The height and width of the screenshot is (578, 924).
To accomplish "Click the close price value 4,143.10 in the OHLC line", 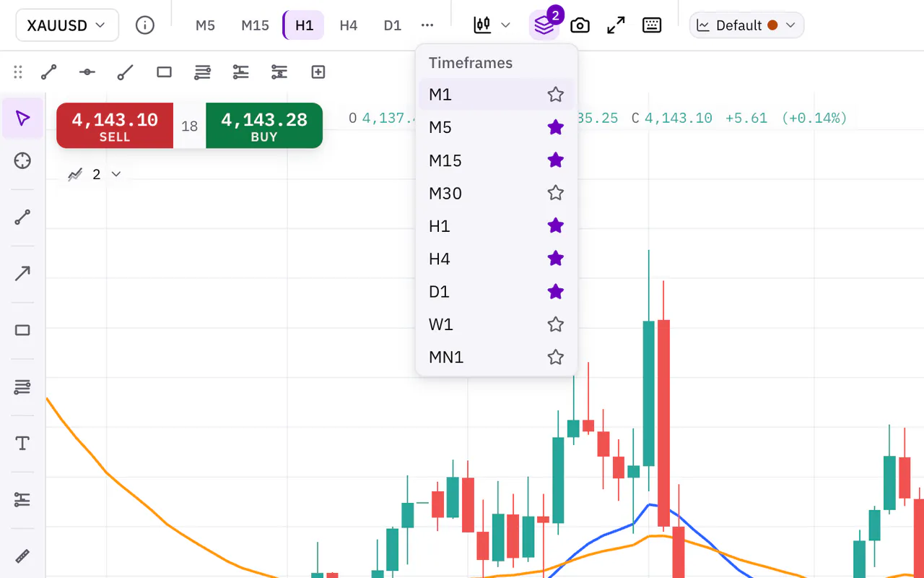I will click(679, 118).
